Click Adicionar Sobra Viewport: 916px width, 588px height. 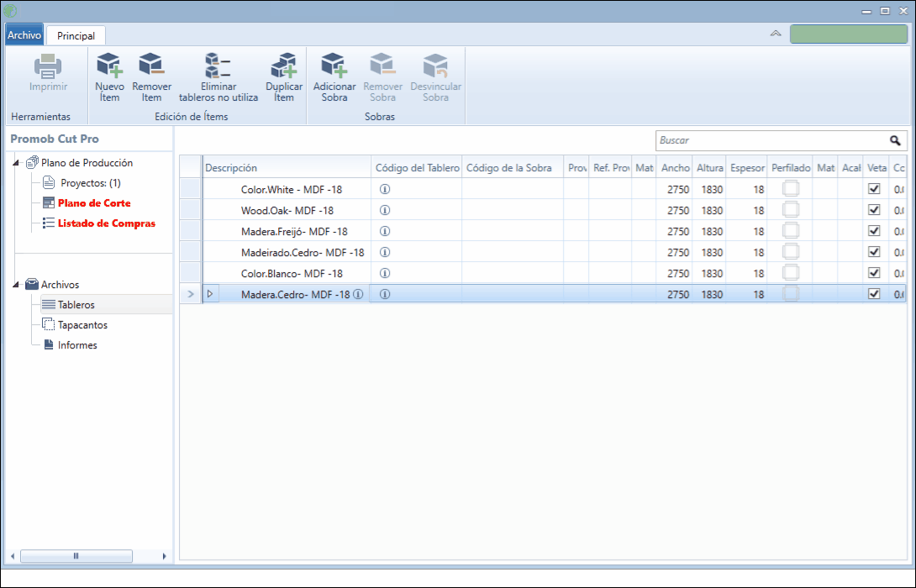tap(334, 77)
